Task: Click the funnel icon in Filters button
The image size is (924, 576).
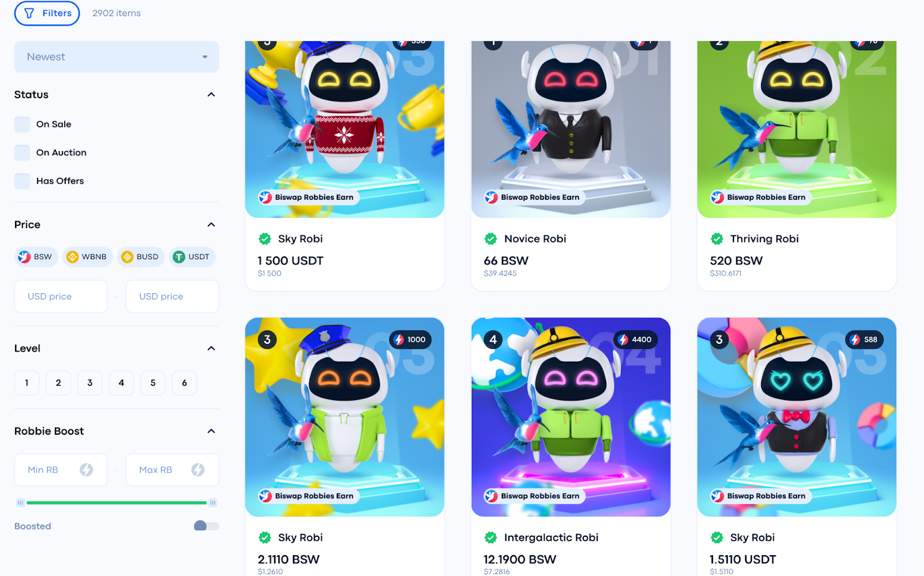Action: tap(29, 13)
